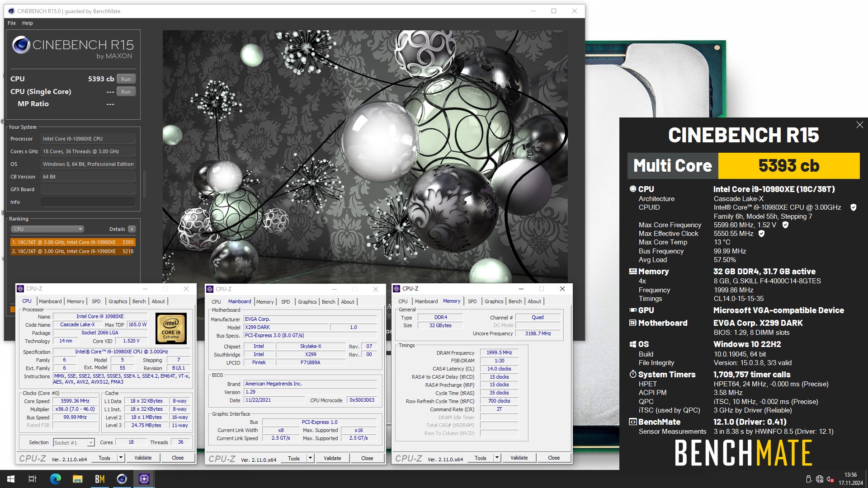This screenshot has width=868, height=488.
Task: Click Multiplier value x56.0 field
Action: (75, 409)
